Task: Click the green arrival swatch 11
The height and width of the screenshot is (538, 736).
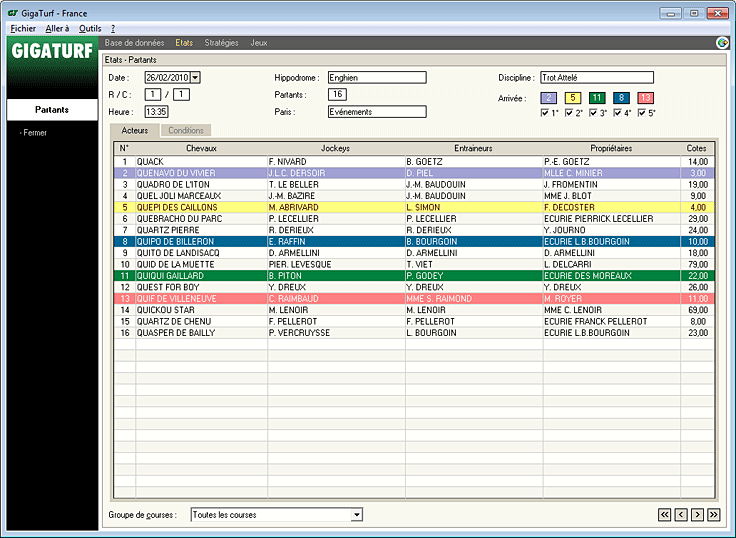Action: click(597, 98)
